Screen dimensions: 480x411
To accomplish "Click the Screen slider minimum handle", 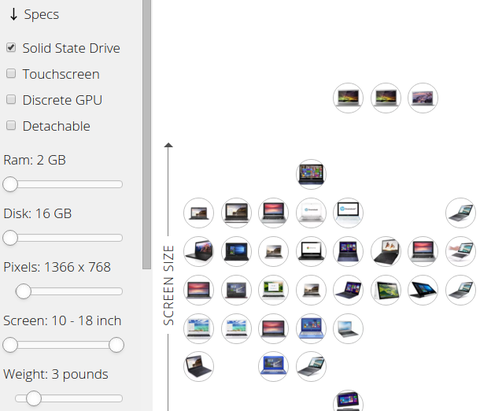I will click(x=10, y=345).
